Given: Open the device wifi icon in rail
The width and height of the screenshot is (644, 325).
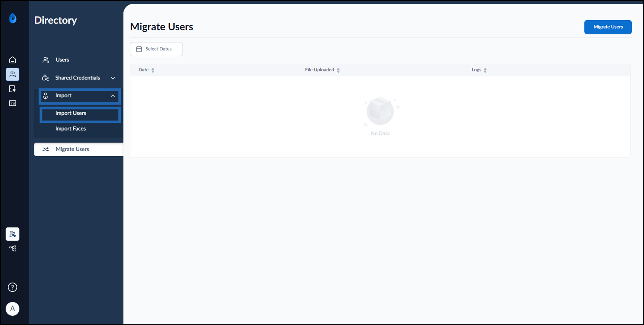Looking at the screenshot, I should pyautogui.click(x=13, y=89).
